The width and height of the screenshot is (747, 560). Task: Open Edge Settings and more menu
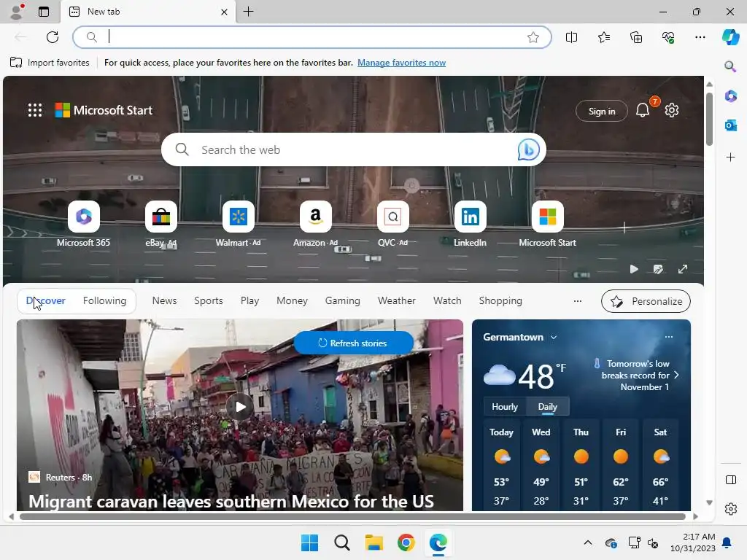coord(700,37)
